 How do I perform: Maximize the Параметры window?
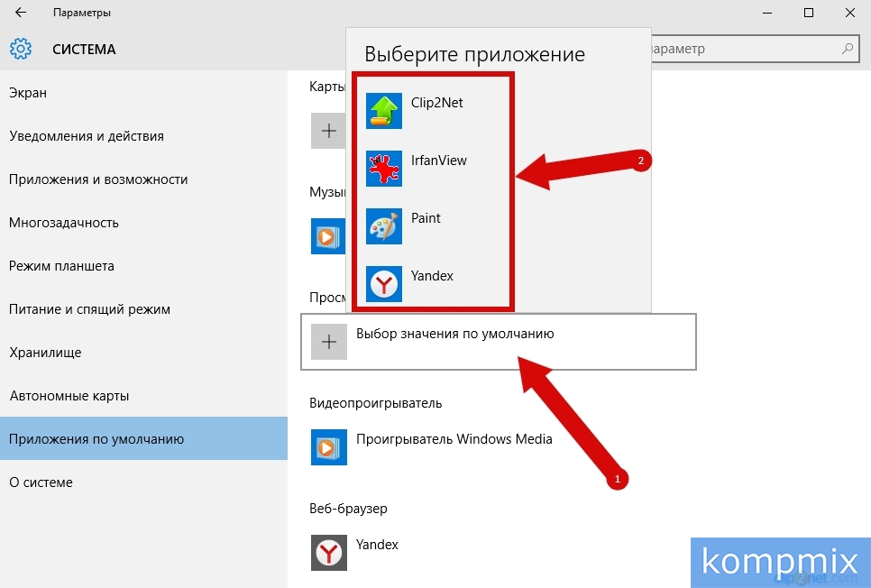[x=809, y=13]
